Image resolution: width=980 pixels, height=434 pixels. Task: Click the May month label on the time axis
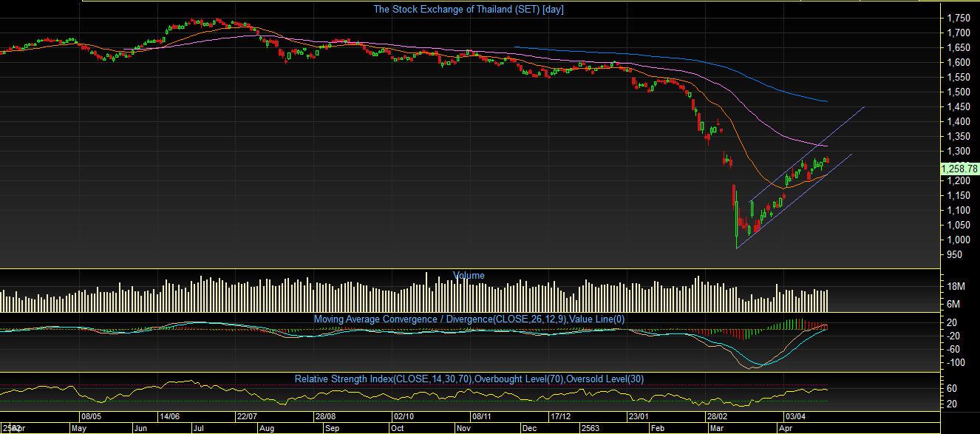click(79, 428)
